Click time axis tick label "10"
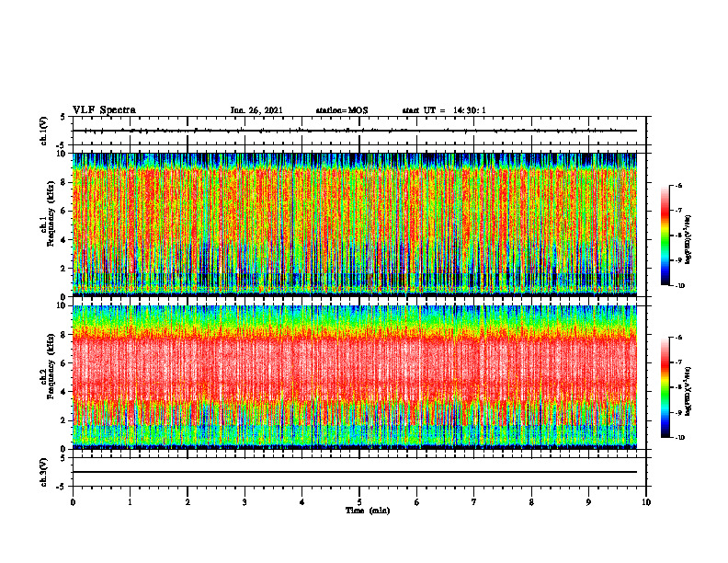 [646, 502]
